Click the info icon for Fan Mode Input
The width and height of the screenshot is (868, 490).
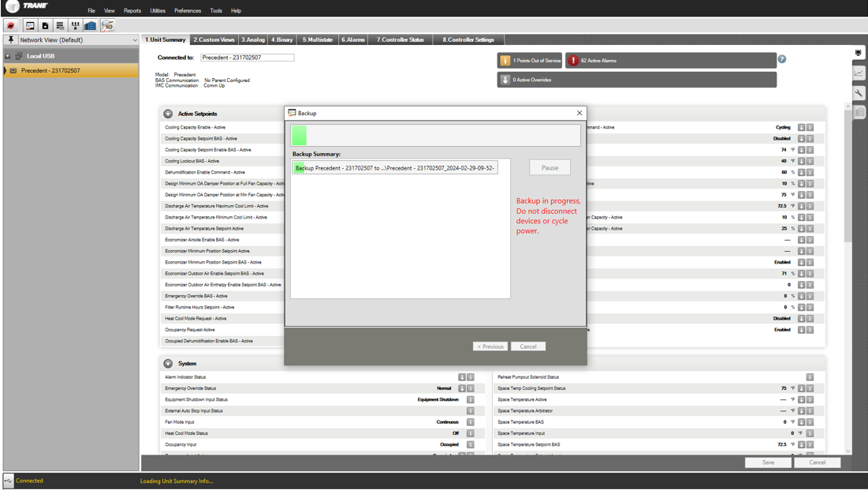tap(471, 422)
